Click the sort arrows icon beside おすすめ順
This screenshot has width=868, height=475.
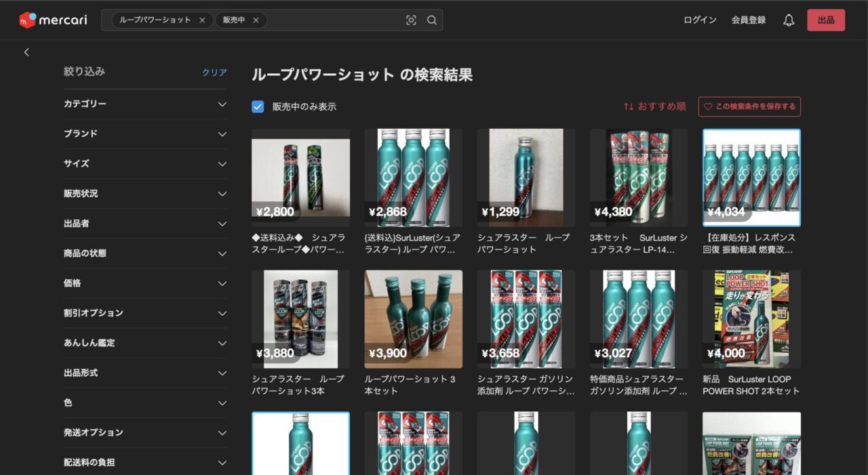629,106
